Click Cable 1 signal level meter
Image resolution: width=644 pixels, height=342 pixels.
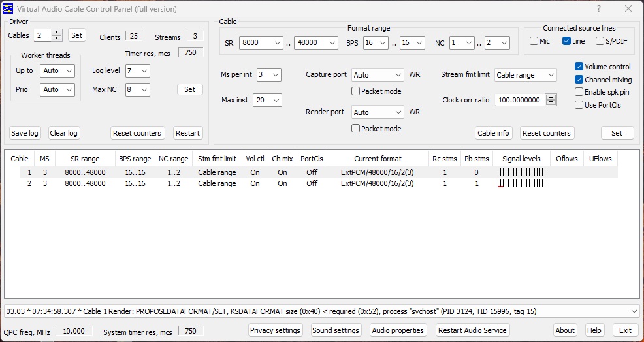[x=521, y=172]
